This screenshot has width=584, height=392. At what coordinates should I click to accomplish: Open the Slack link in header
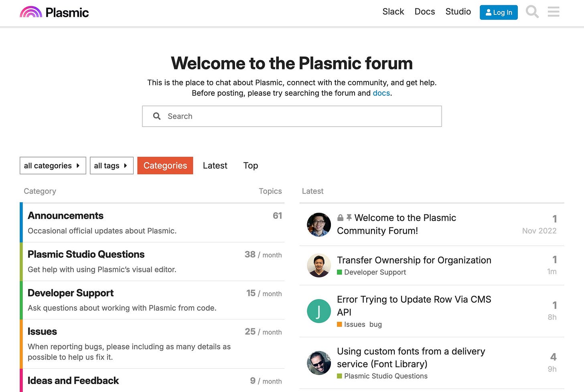click(393, 12)
